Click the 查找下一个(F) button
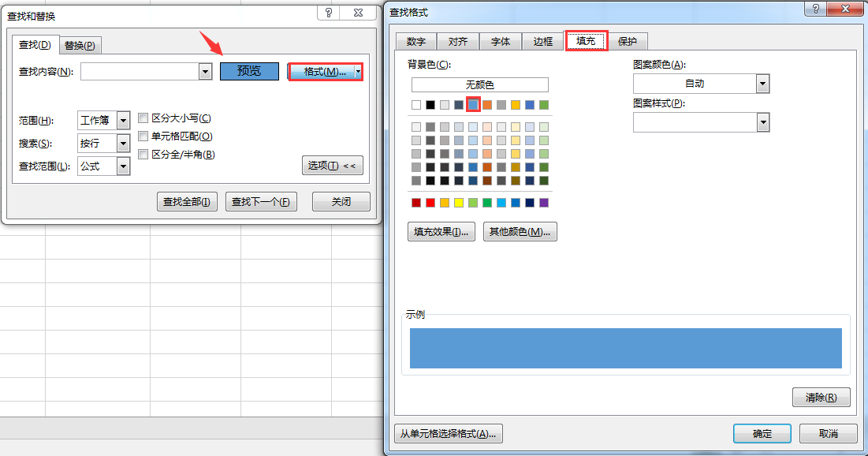Image resolution: width=868 pixels, height=456 pixels. tap(261, 202)
